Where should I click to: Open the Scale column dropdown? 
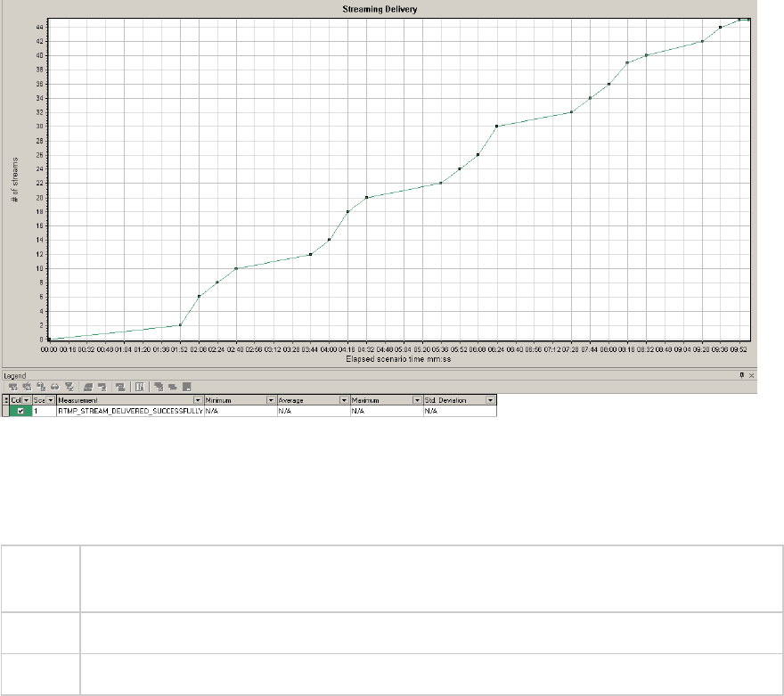(x=51, y=400)
